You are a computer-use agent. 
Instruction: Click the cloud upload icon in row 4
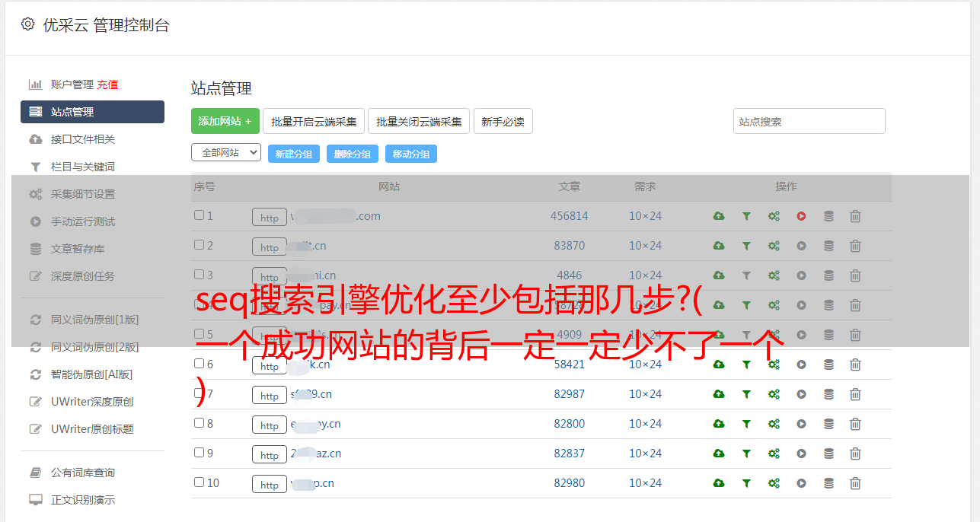click(719, 305)
